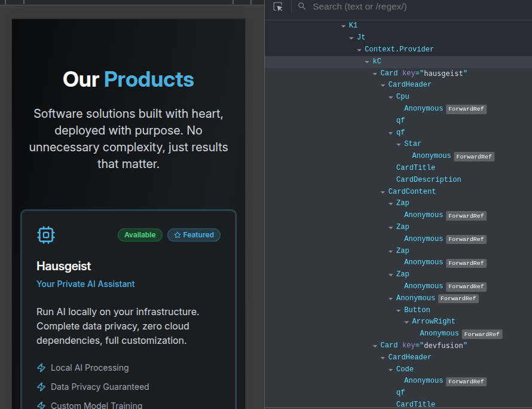This screenshot has height=409, width=532.
Task: Click the green Available status badge
Action: click(140, 235)
